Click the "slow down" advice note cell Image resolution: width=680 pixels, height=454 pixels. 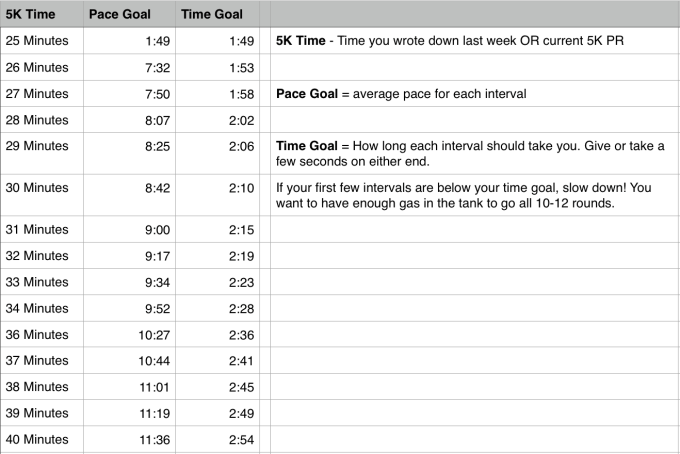pyautogui.click(x=468, y=195)
